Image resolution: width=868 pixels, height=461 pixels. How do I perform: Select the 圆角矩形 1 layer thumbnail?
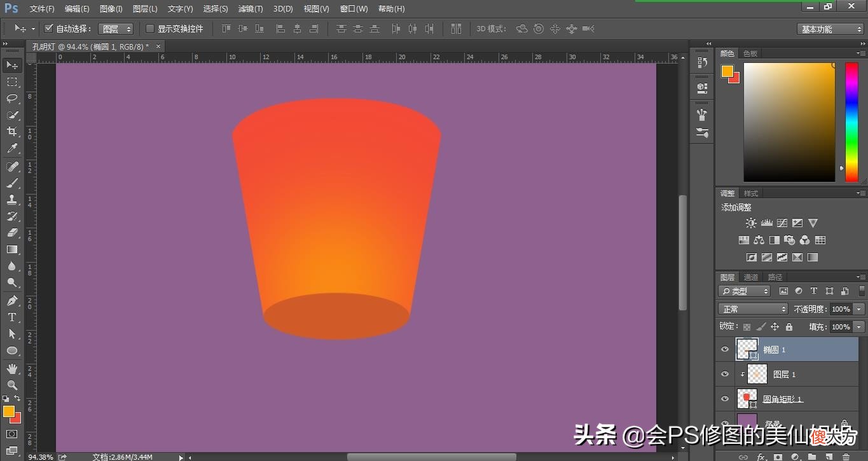[x=747, y=399]
